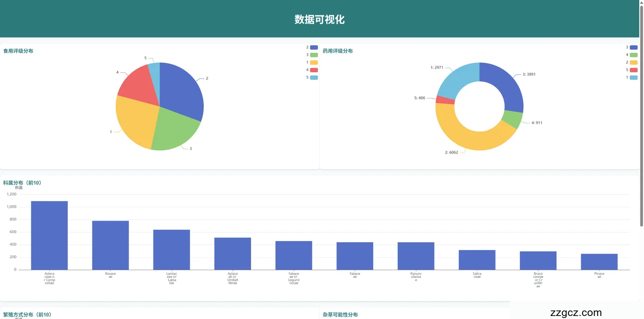
Task: Select the Rosaceae bar
Action: pos(110,245)
